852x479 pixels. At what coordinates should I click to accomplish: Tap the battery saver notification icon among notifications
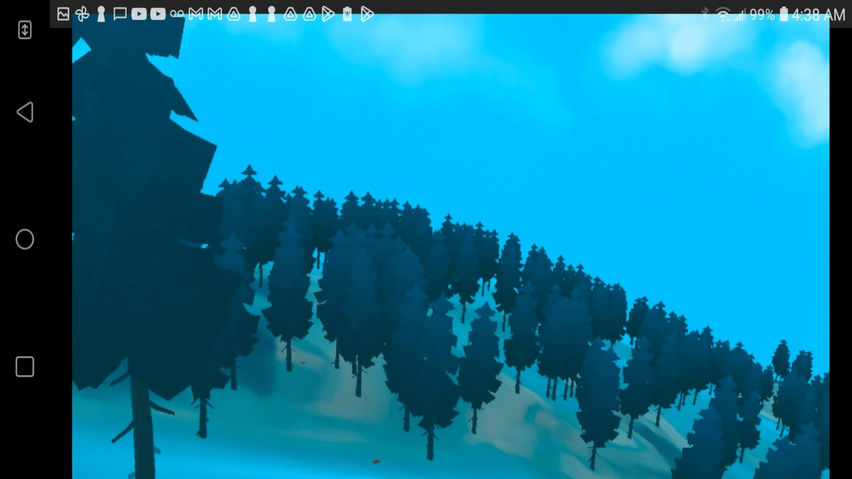click(x=347, y=14)
